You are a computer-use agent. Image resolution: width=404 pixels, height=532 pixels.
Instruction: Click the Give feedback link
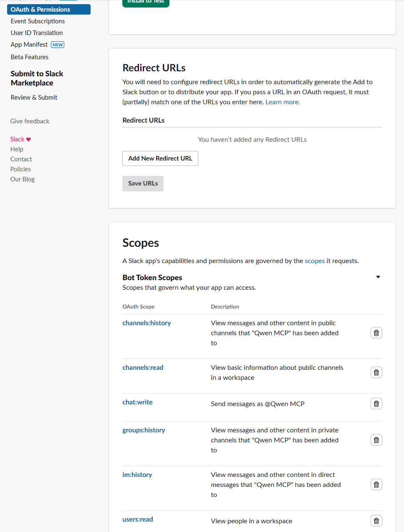(30, 121)
